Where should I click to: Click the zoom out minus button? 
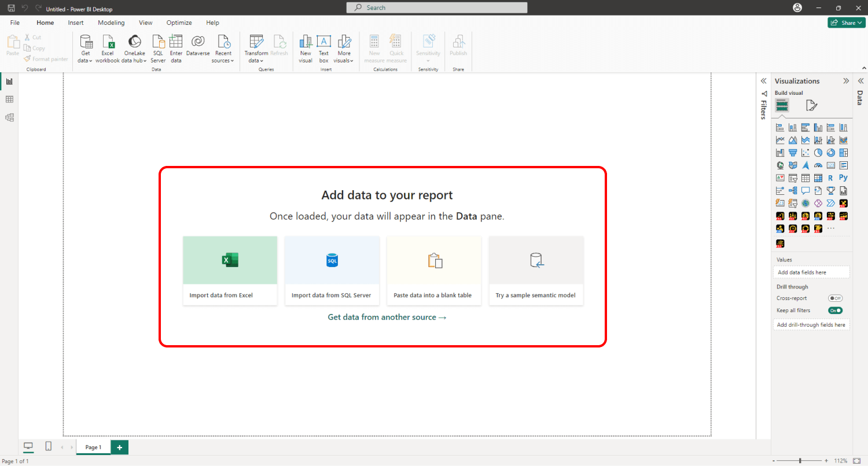(774, 461)
